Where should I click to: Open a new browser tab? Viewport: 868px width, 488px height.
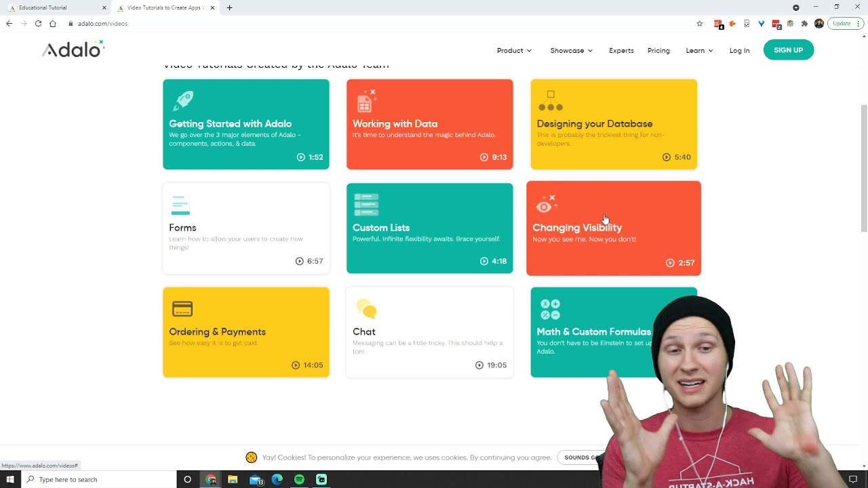coord(229,7)
